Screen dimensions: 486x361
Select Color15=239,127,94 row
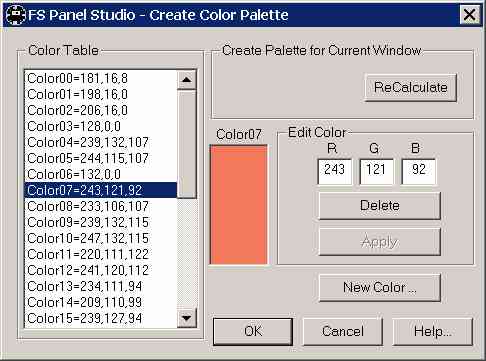pos(101,318)
